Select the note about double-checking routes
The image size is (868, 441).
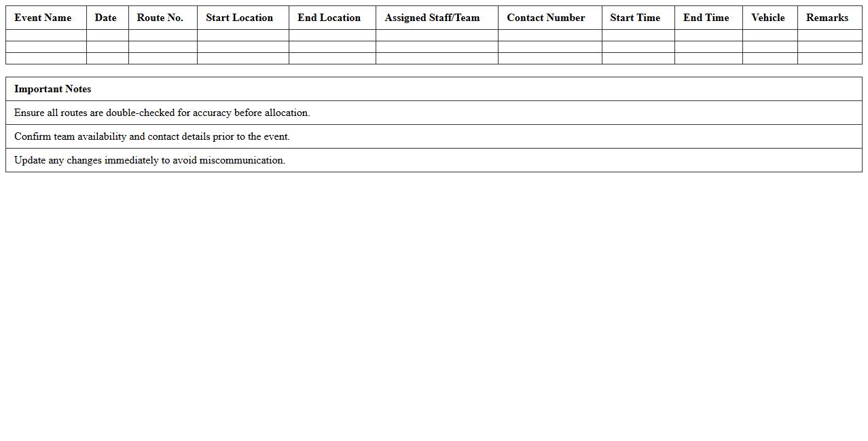pyautogui.click(x=164, y=113)
